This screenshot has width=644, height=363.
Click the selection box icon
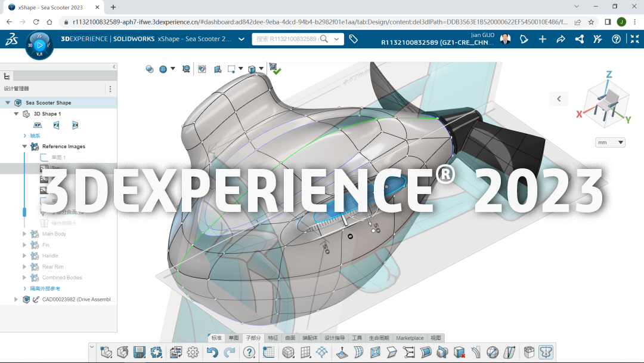click(x=231, y=69)
